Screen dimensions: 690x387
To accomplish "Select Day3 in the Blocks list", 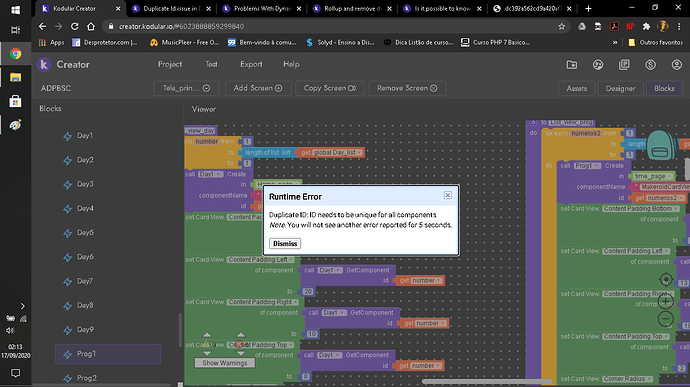I will tap(108, 184).
